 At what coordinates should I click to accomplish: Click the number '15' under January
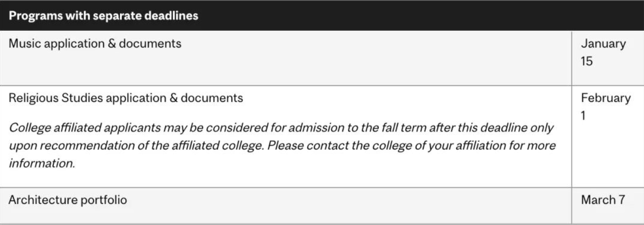pyautogui.click(x=587, y=62)
